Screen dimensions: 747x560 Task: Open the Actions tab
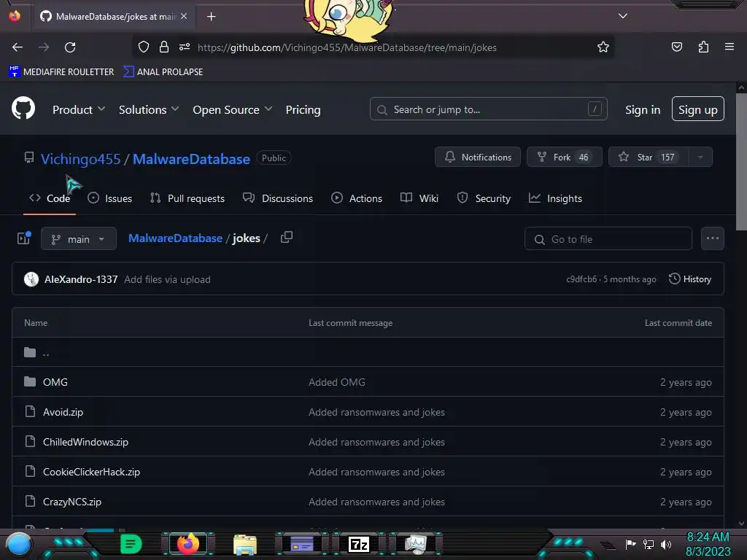pyautogui.click(x=356, y=198)
